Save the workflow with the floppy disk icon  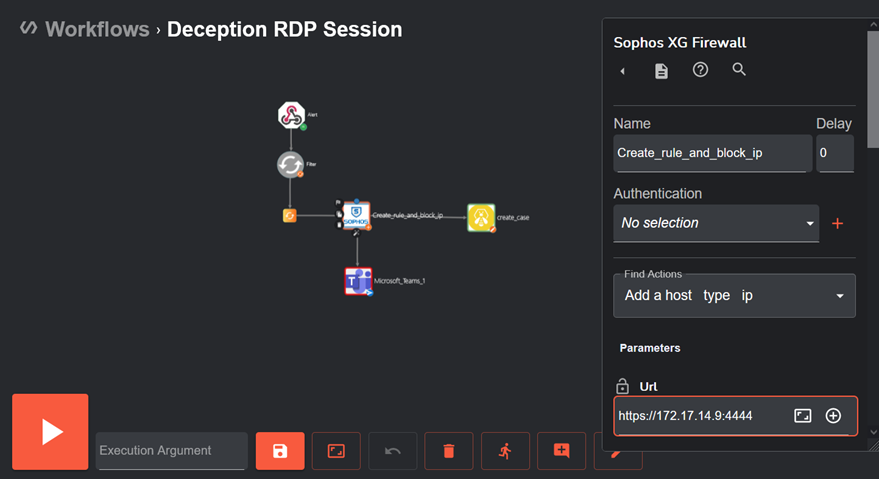pyautogui.click(x=280, y=451)
